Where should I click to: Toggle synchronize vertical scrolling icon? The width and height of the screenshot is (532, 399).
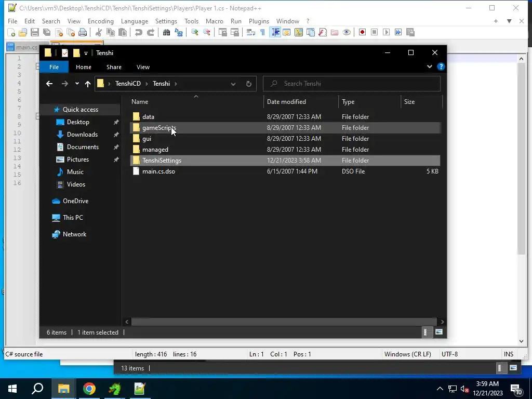(x=222, y=32)
